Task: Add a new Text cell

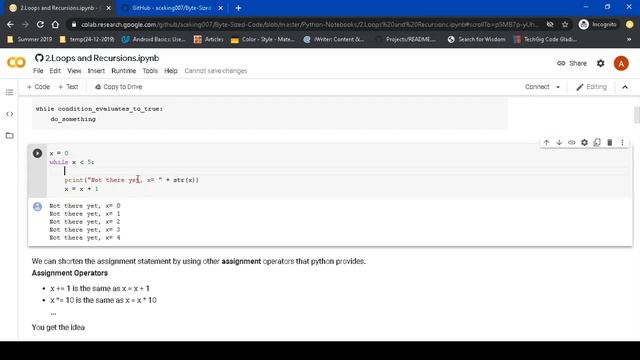Action: coord(68,87)
